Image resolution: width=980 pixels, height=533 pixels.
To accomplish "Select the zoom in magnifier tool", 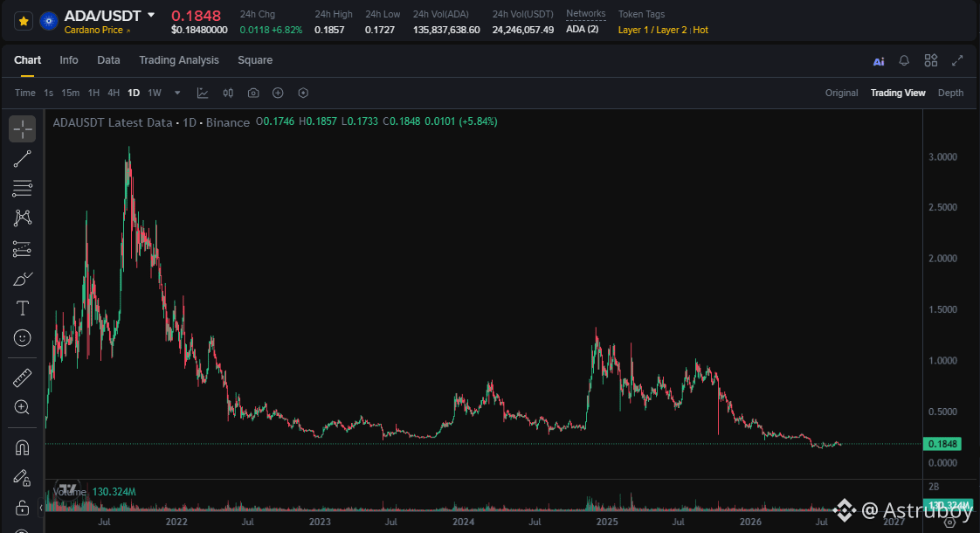I will point(23,408).
